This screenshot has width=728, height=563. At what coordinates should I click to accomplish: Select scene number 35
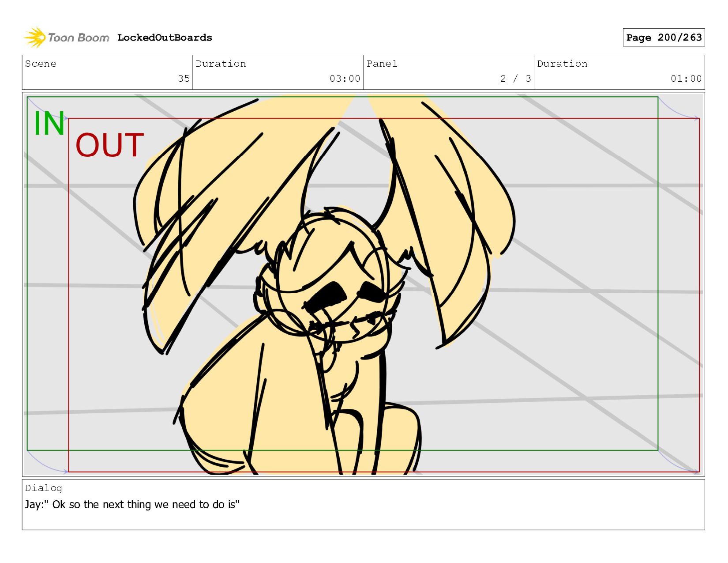click(x=184, y=79)
